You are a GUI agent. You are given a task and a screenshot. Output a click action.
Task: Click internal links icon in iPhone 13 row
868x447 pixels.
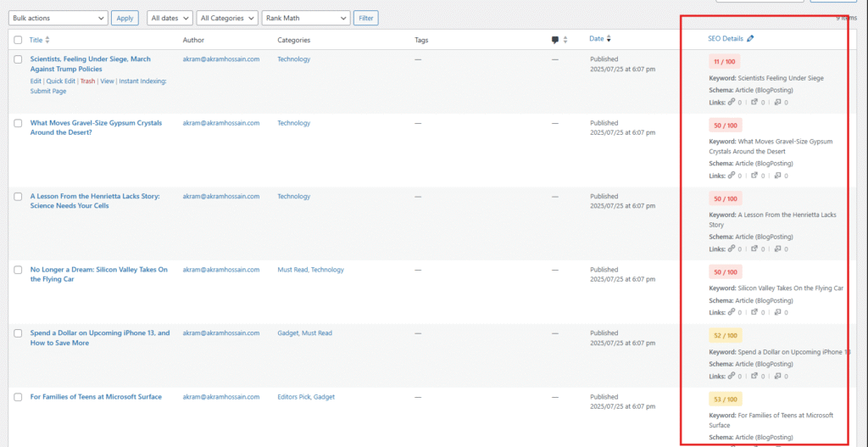732,376
